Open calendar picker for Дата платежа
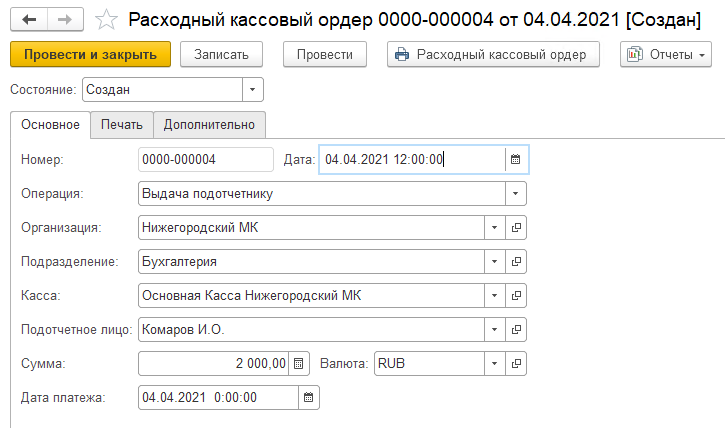 [309, 398]
